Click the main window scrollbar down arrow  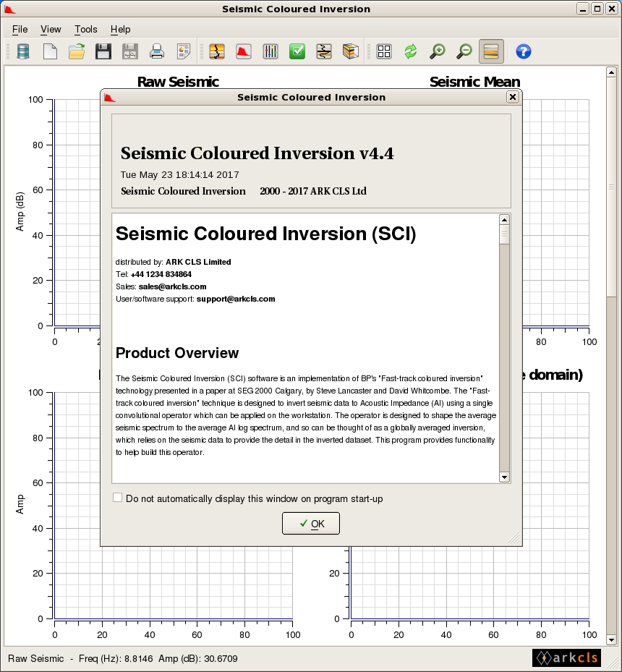[612, 640]
